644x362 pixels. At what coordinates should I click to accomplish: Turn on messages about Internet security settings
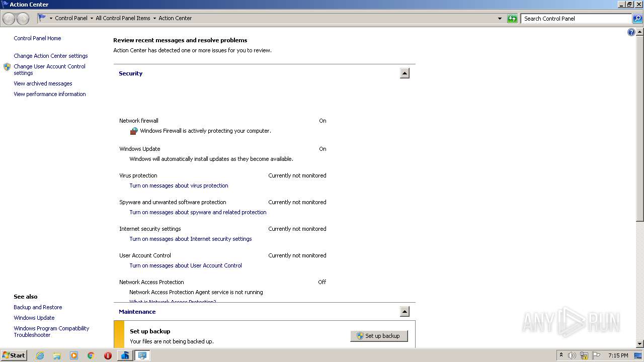click(x=191, y=239)
